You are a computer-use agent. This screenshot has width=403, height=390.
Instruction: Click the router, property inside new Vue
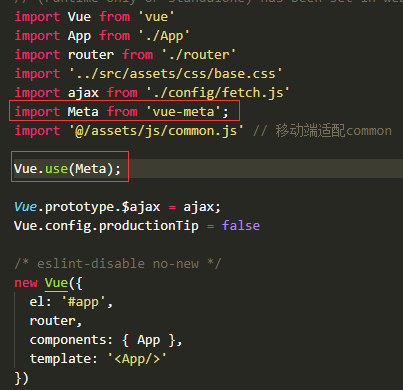click(x=56, y=321)
